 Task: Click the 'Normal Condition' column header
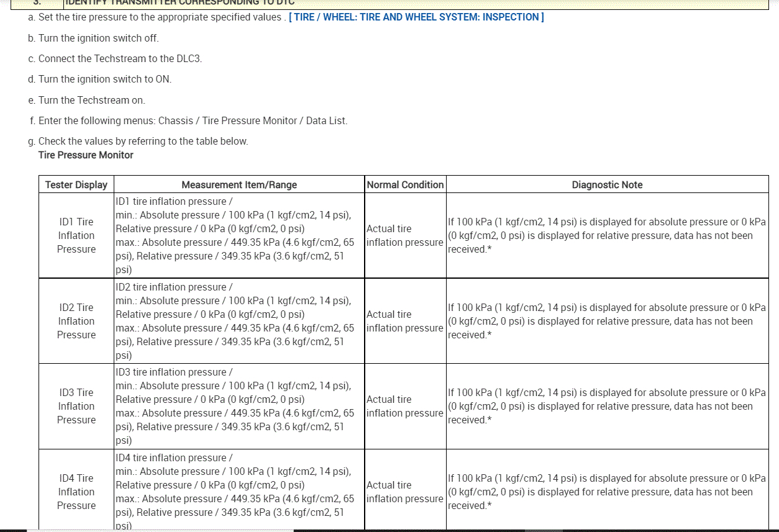(405, 184)
